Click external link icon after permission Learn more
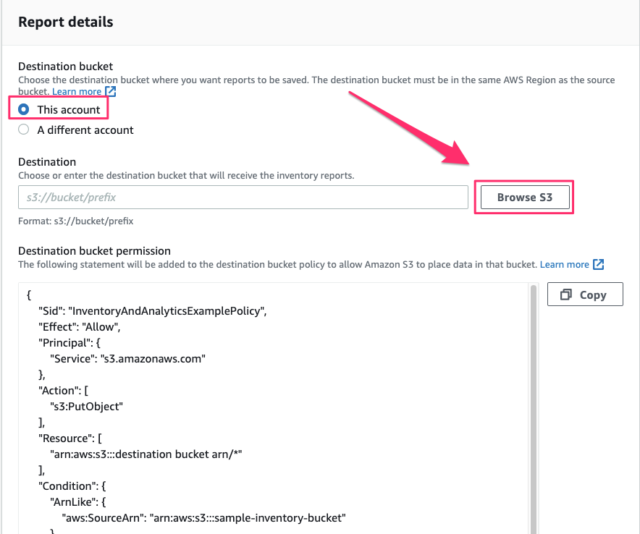 pos(599,265)
